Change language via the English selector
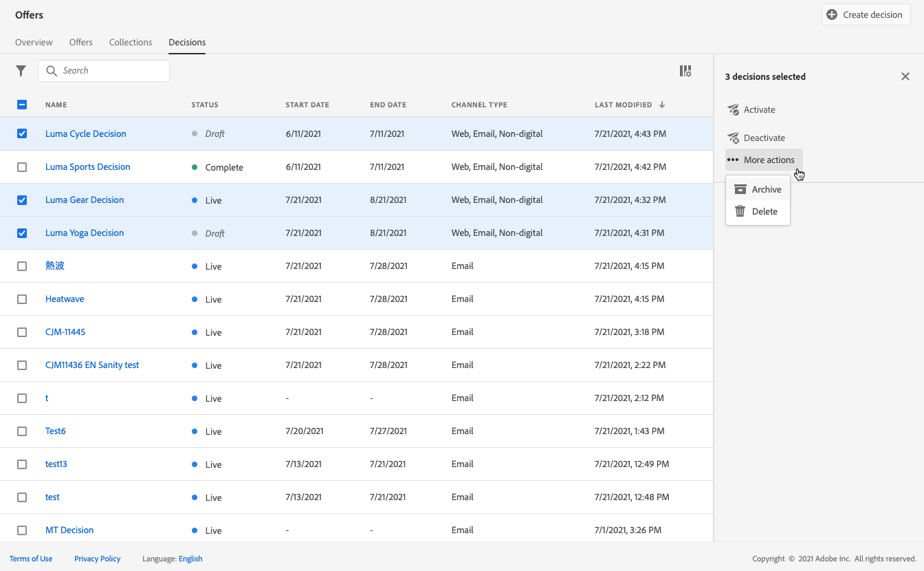The image size is (924, 571). [190, 559]
